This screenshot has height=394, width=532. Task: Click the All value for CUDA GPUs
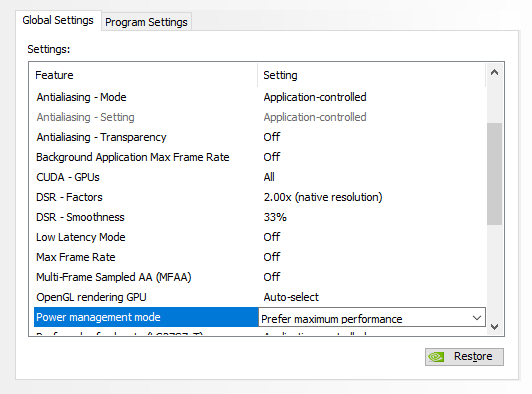[269, 177]
